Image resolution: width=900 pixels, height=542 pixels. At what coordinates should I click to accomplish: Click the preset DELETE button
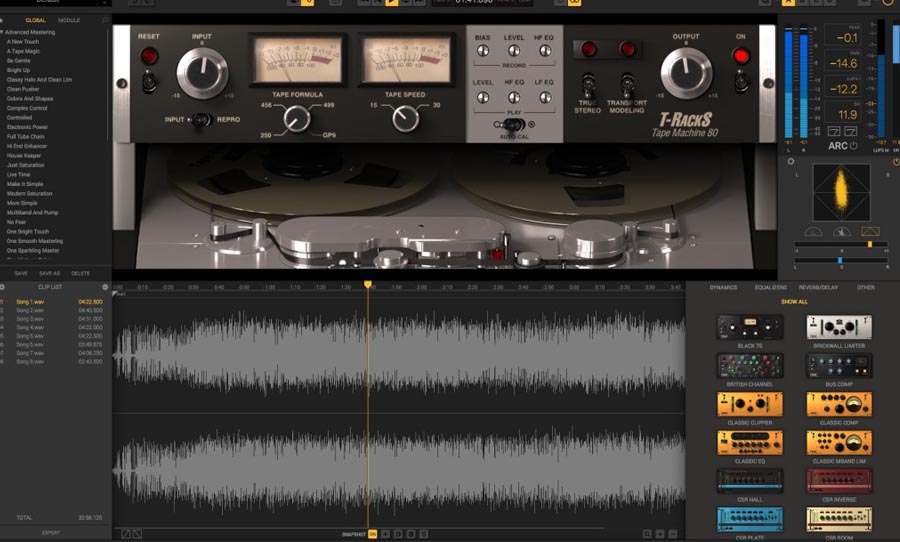click(x=80, y=273)
